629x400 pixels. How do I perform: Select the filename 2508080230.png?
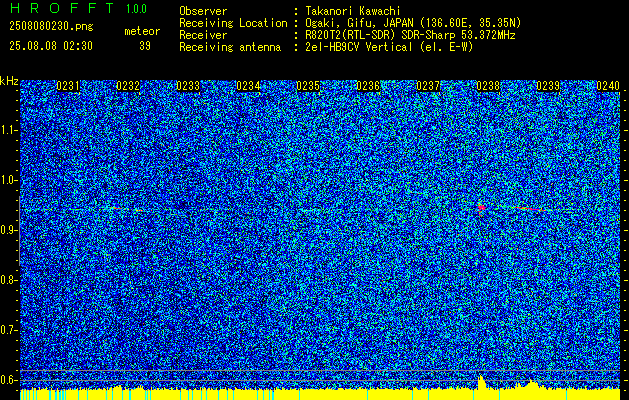point(51,26)
